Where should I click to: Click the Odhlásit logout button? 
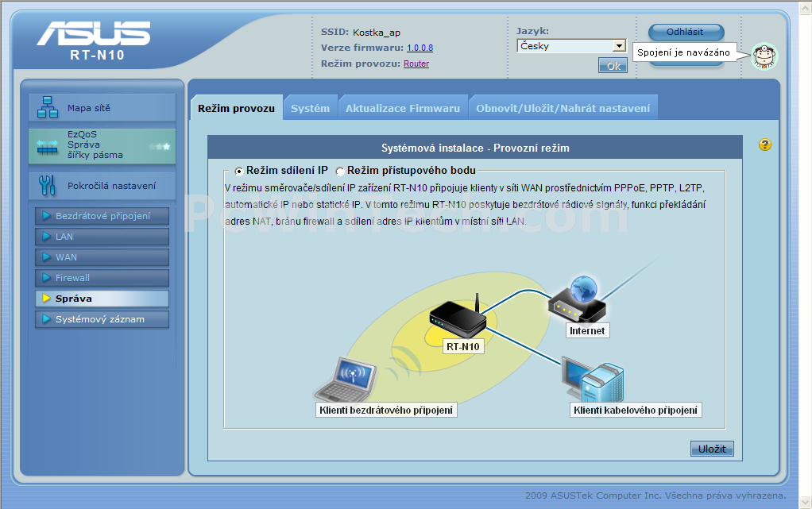pyautogui.click(x=686, y=32)
